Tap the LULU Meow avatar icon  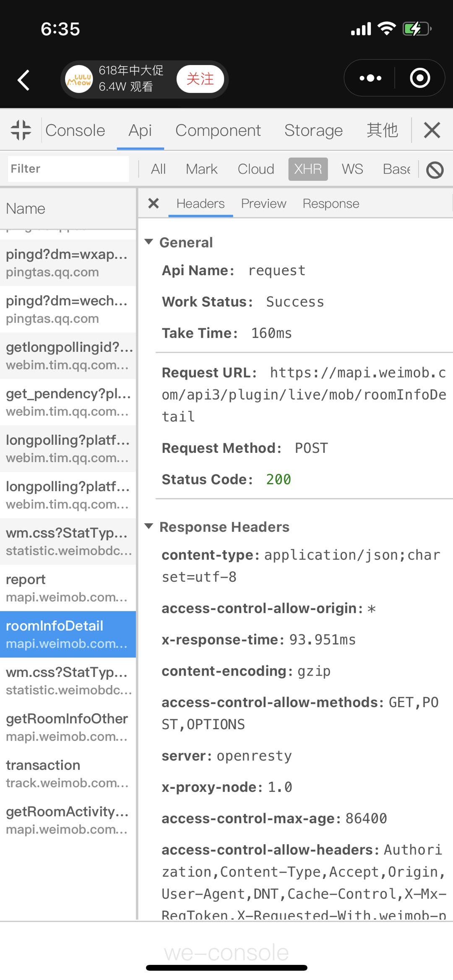click(79, 79)
